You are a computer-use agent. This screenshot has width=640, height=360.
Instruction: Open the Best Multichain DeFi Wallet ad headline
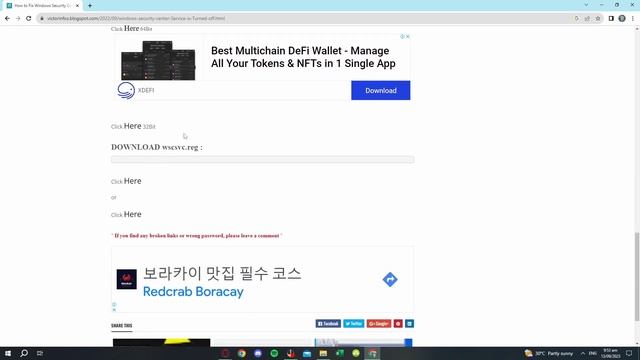(x=303, y=57)
